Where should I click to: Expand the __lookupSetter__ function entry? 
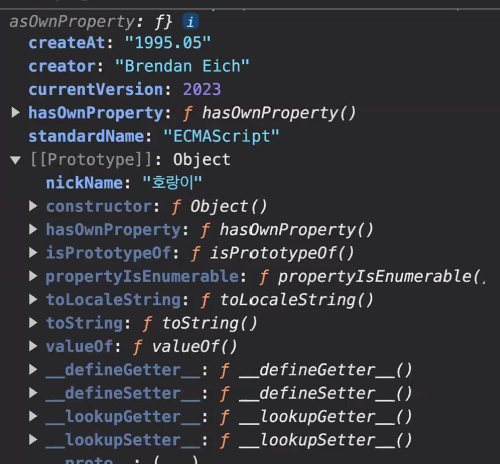click(x=33, y=440)
